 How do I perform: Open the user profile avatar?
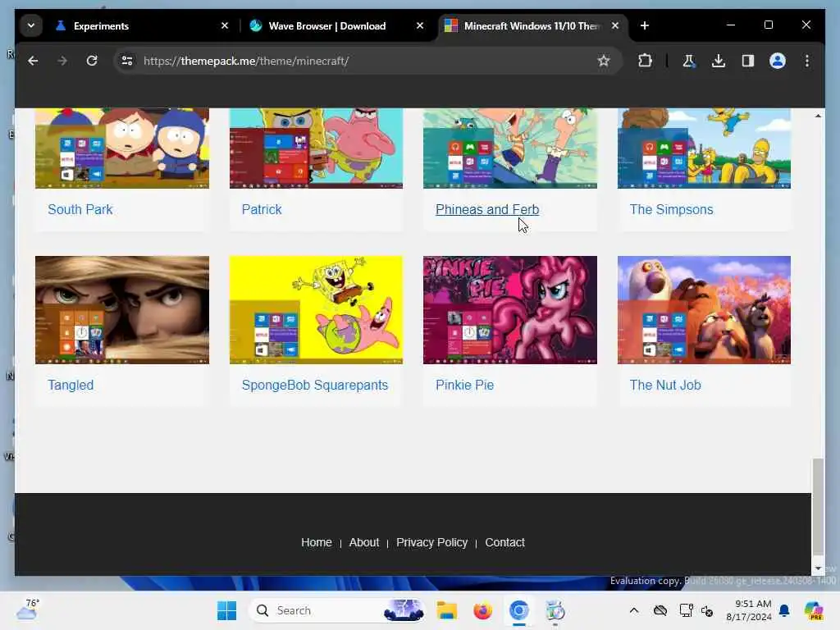coord(778,61)
